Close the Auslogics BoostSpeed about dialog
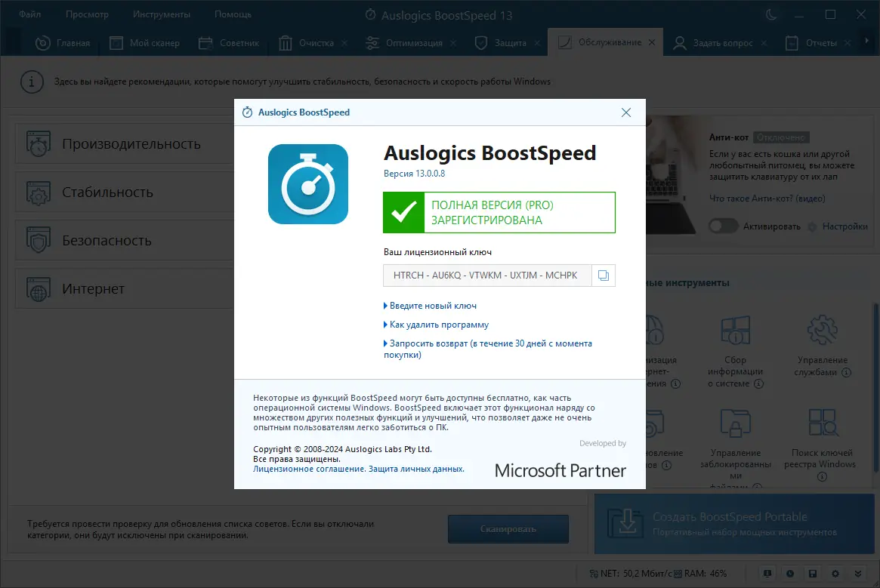Viewport: 880px width, 588px height. coord(626,112)
